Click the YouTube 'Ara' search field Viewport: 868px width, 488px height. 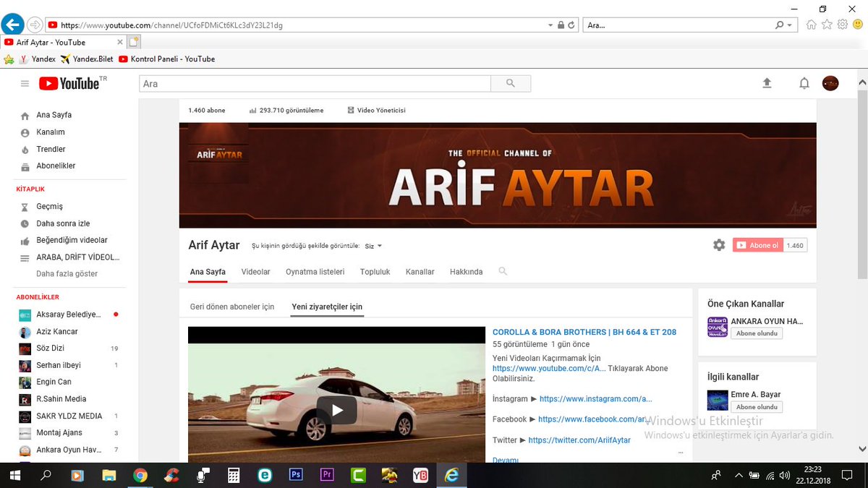coord(315,84)
